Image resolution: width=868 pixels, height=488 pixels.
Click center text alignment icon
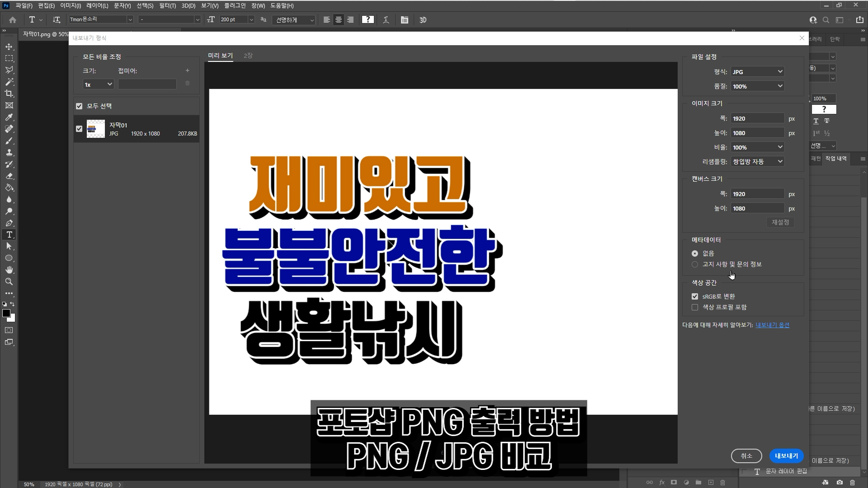pyautogui.click(x=338, y=20)
